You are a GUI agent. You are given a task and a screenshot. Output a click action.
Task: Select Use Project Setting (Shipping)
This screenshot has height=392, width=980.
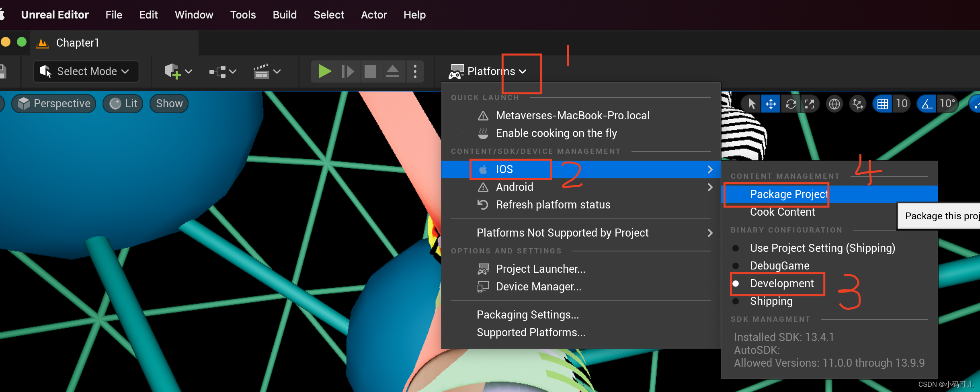pos(830,248)
